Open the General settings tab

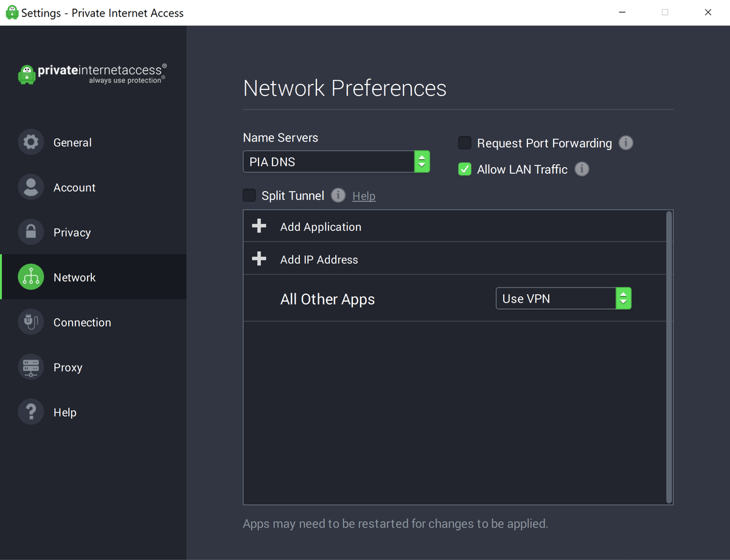click(93, 142)
